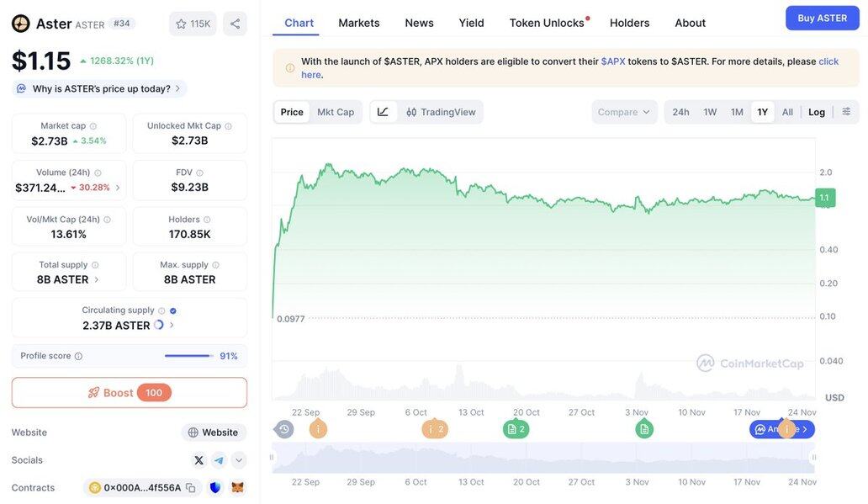Image resolution: width=868 pixels, height=504 pixels.
Task: Click the share icon button
Action: (235, 24)
